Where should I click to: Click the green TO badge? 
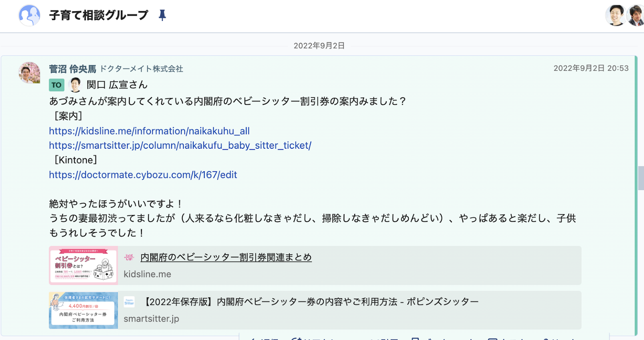pyautogui.click(x=57, y=85)
